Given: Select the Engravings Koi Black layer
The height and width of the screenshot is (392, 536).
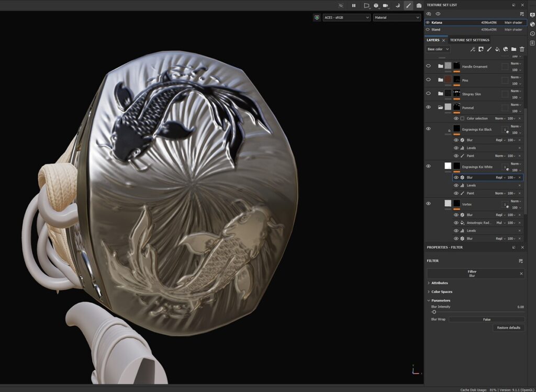Looking at the screenshot, I should coord(476,129).
